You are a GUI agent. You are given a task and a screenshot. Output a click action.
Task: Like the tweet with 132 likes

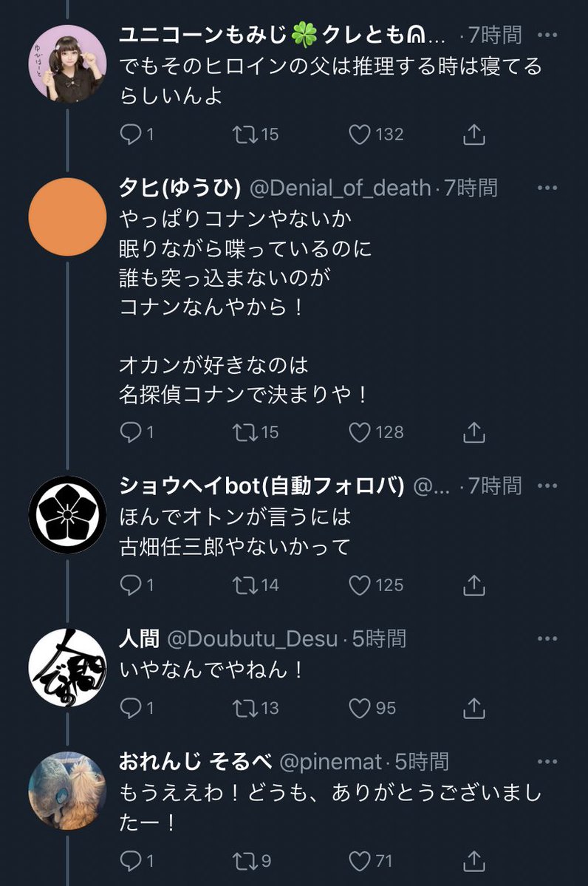point(359,134)
